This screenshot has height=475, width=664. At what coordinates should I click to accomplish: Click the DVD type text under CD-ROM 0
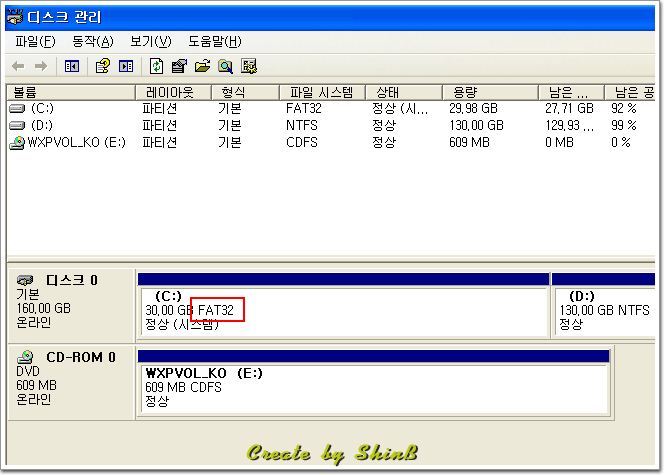click(28, 371)
